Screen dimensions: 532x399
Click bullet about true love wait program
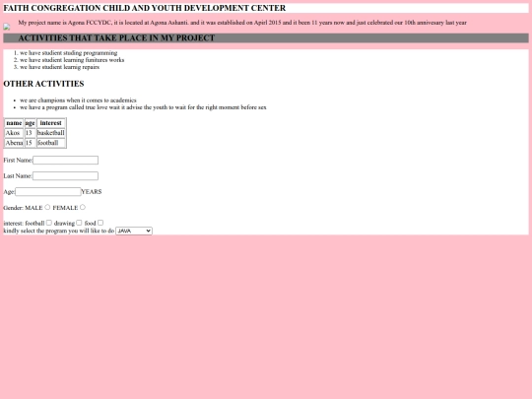(x=143, y=107)
